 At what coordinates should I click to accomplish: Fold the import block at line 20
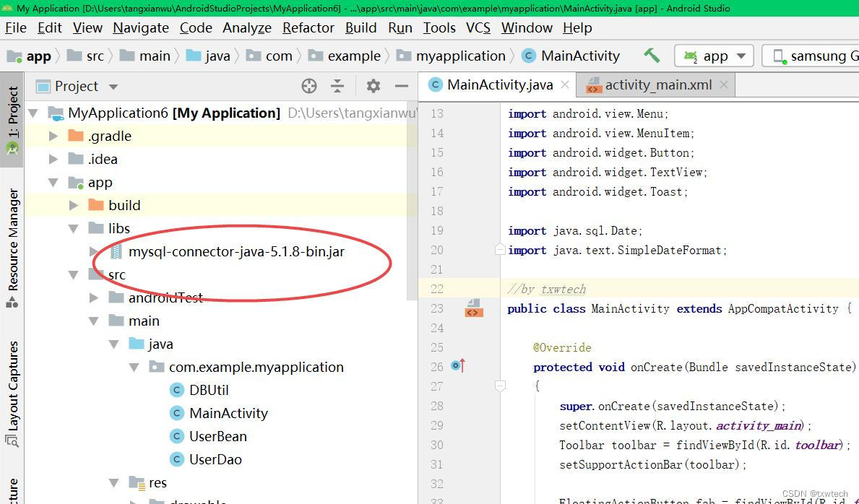coord(500,250)
